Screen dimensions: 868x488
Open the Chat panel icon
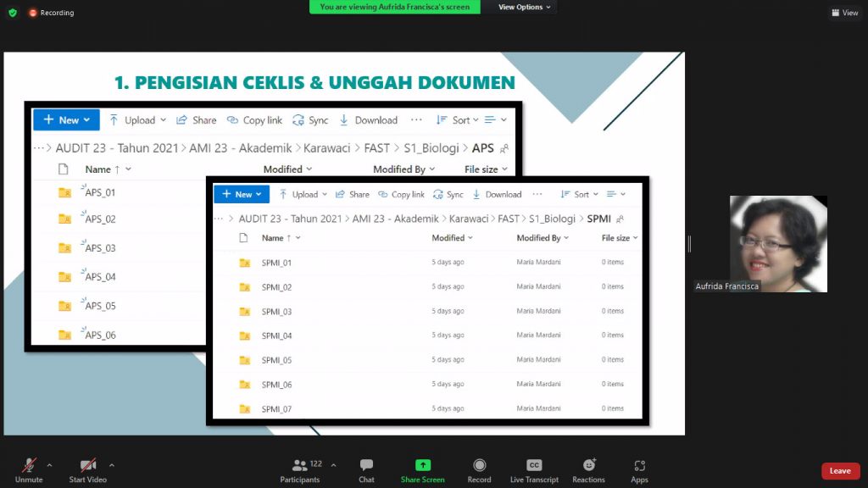coord(366,465)
